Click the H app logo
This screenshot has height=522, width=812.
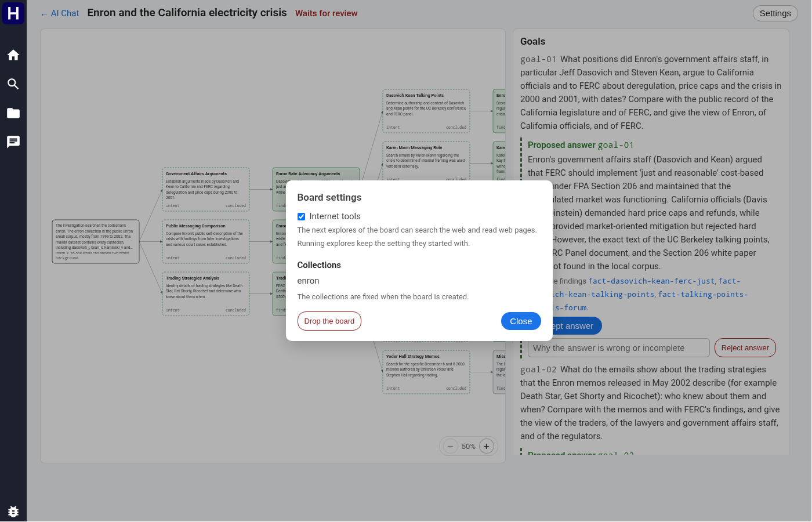(x=13, y=13)
